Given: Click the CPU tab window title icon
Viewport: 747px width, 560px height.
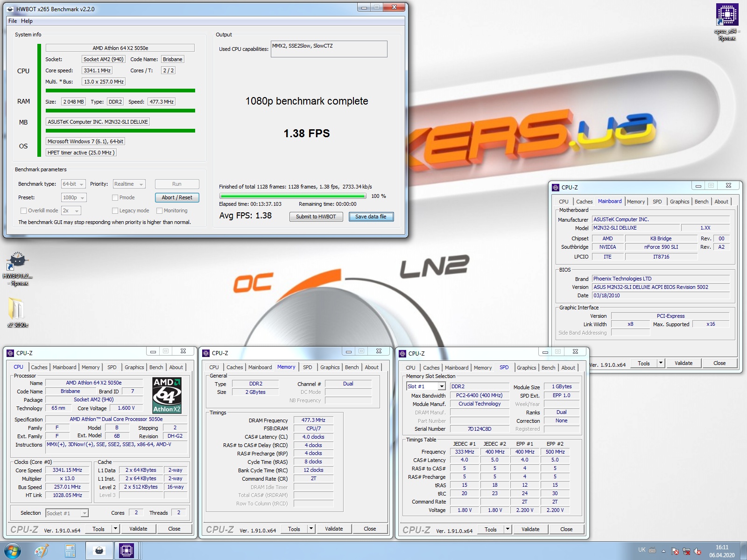Looking at the screenshot, I should (10, 353).
